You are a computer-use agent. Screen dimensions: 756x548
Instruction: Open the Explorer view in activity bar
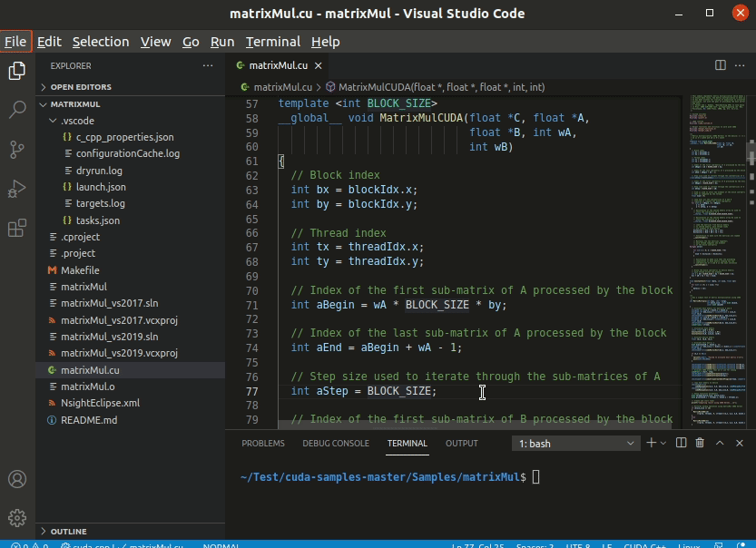click(17, 71)
